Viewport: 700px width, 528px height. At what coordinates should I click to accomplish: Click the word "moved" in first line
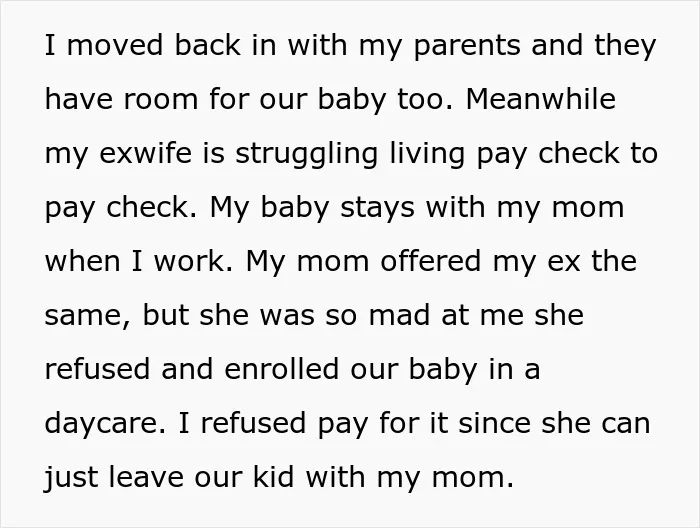[115, 45]
